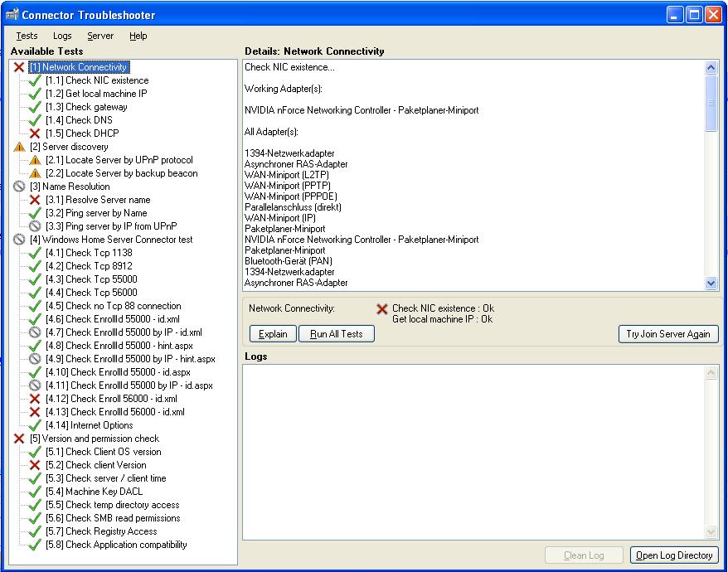Click red X icon beside Version and permission check
Image resolution: width=728 pixels, height=572 pixels.
[19, 439]
